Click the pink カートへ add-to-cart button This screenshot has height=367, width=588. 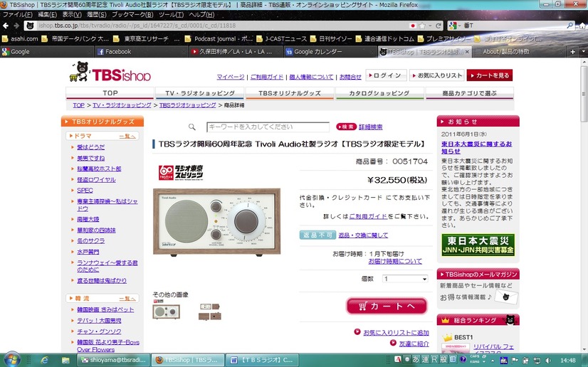tap(387, 306)
